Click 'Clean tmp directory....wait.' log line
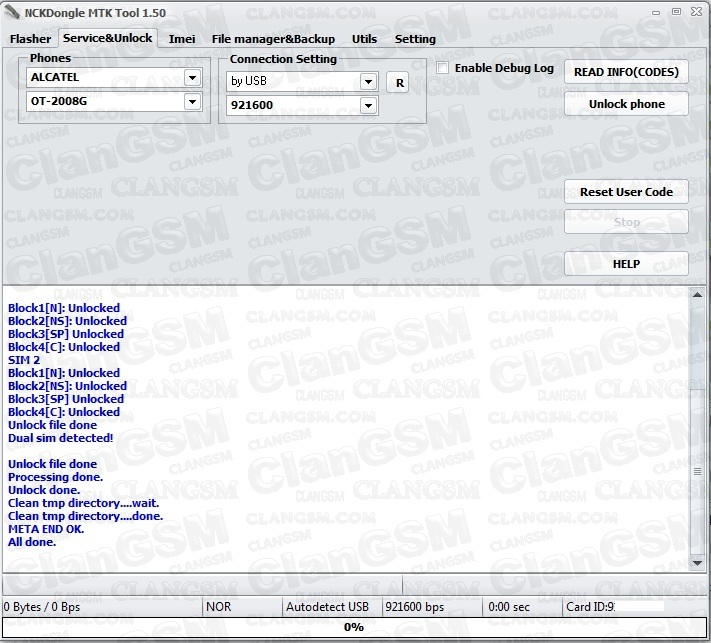 tap(83, 503)
